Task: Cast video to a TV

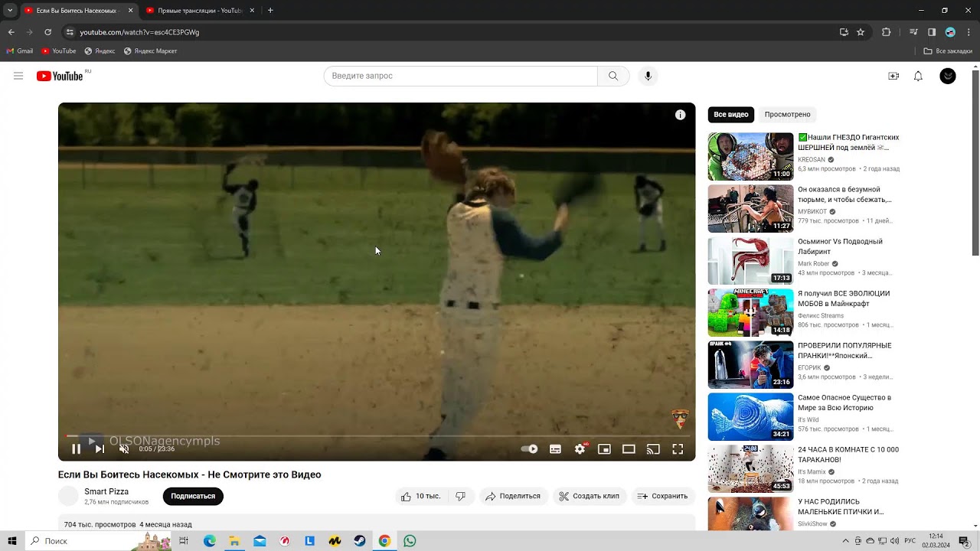Action: 653,449
